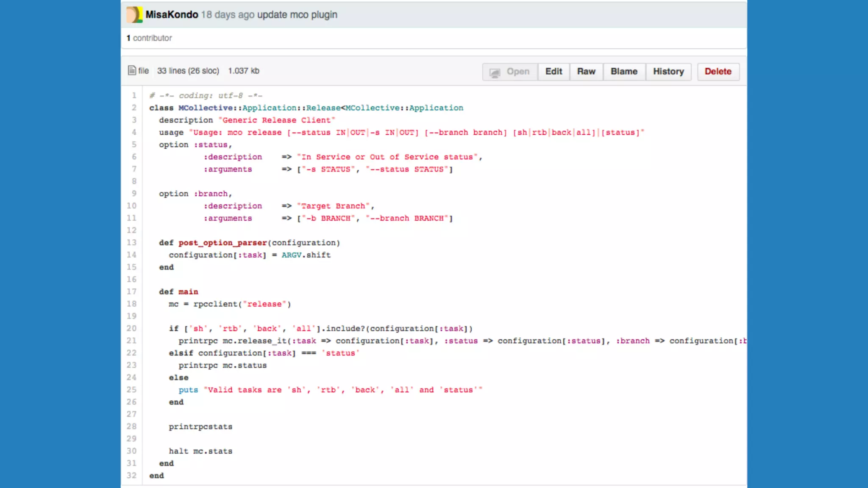This screenshot has width=868, height=488.
Task: View the Raw file contents
Action: [586, 72]
